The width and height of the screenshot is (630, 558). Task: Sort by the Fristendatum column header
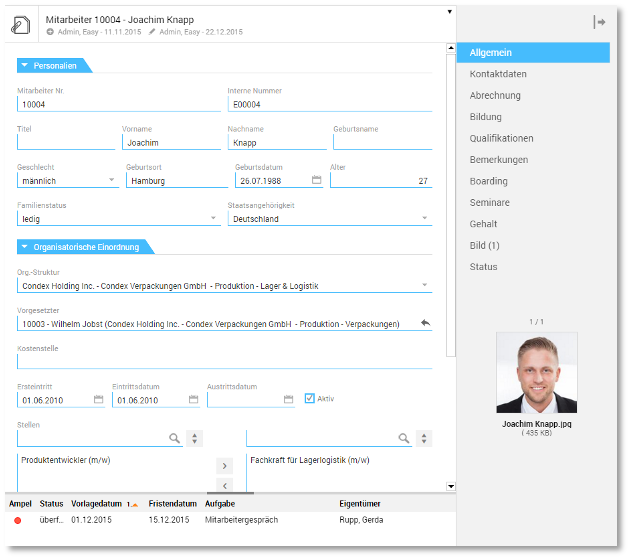point(173,504)
